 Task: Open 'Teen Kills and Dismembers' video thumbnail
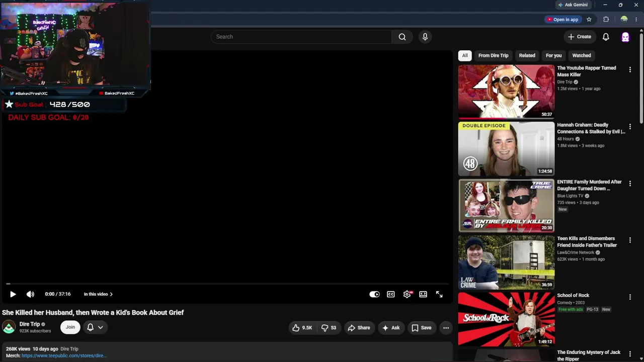pyautogui.click(x=506, y=262)
